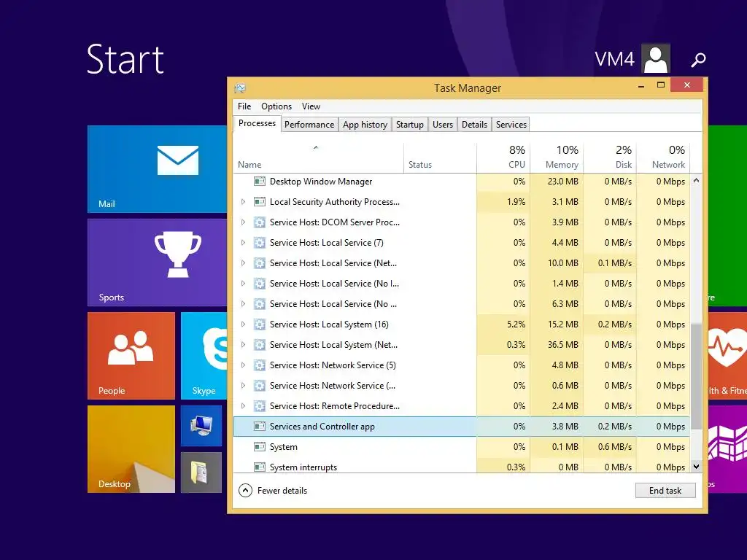Image resolution: width=747 pixels, height=560 pixels.
Task: Click the process list scrollbar thumb
Action: tap(696, 376)
